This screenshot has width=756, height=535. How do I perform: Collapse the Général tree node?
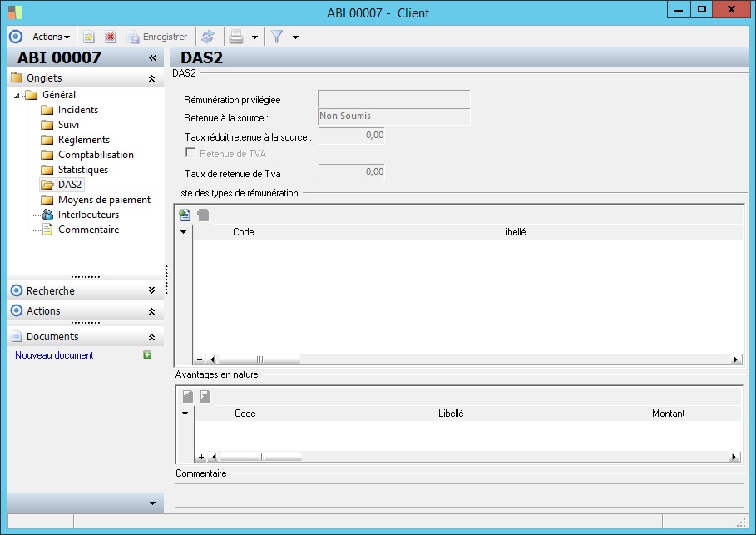pyautogui.click(x=17, y=96)
